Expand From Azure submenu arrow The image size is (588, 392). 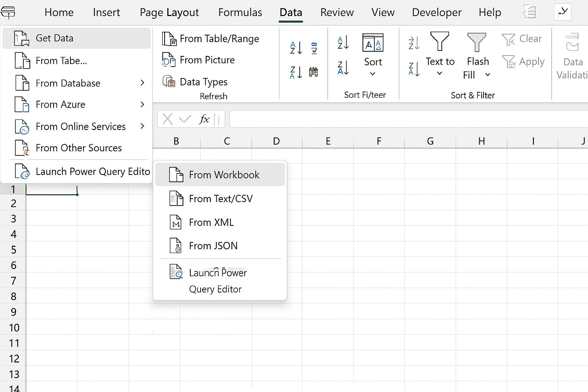(142, 104)
